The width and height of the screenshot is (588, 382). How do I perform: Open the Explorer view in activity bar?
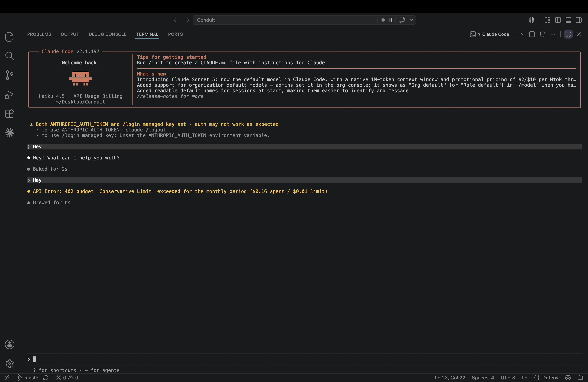point(9,37)
